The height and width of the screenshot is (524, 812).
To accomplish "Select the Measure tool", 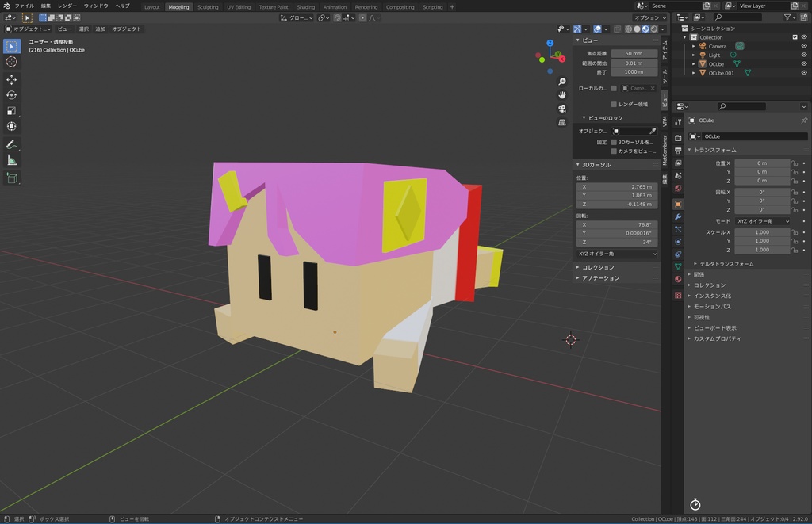I will pyautogui.click(x=11, y=160).
